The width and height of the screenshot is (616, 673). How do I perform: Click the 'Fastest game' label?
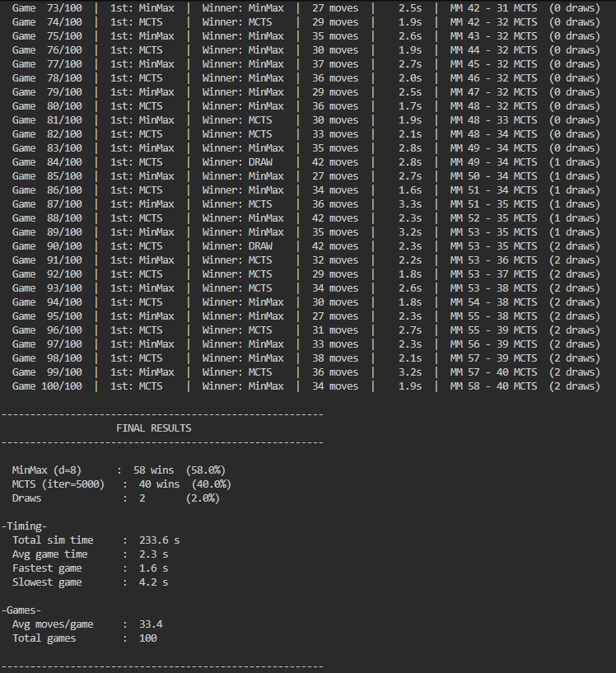point(47,568)
